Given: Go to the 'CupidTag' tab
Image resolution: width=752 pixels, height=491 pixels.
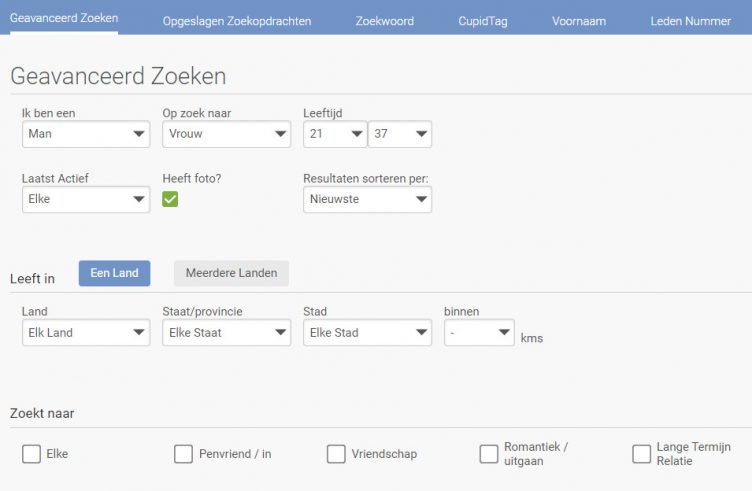Looking at the screenshot, I should point(482,21).
